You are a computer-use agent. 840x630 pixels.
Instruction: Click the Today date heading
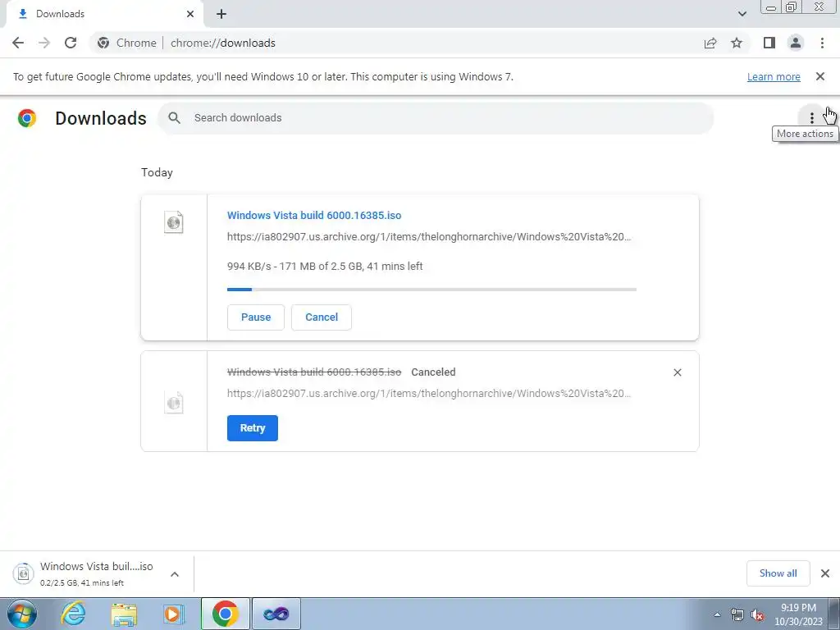[157, 172]
